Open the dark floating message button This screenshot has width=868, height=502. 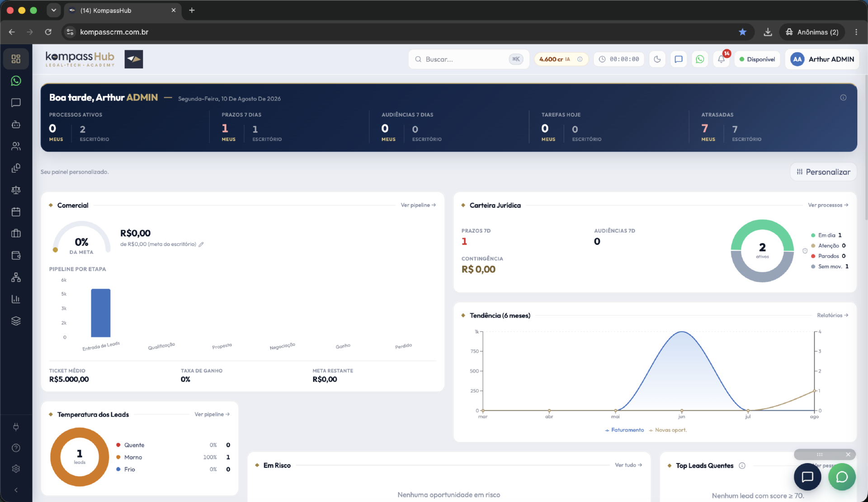tap(807, 477)
